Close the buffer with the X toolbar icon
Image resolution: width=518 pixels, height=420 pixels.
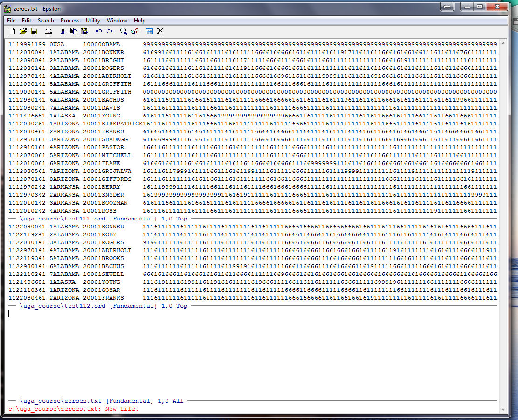(x=160, y=31)
